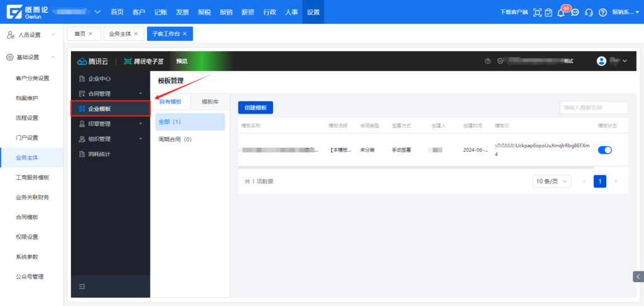The image size is (644, 306).
Task: Click the grey side collapse arrow handle at the right edge
Action: click(x=638, y=276)
